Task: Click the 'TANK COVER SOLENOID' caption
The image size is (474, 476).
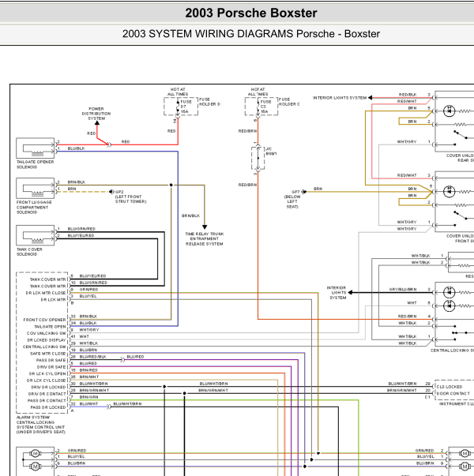Action: pos(29,252)
